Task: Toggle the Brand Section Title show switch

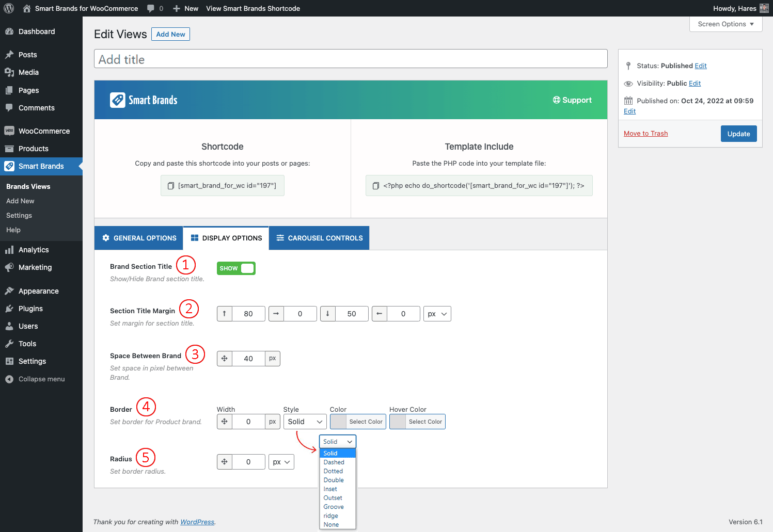Action: pyautogui.click(x=236, y=268)
